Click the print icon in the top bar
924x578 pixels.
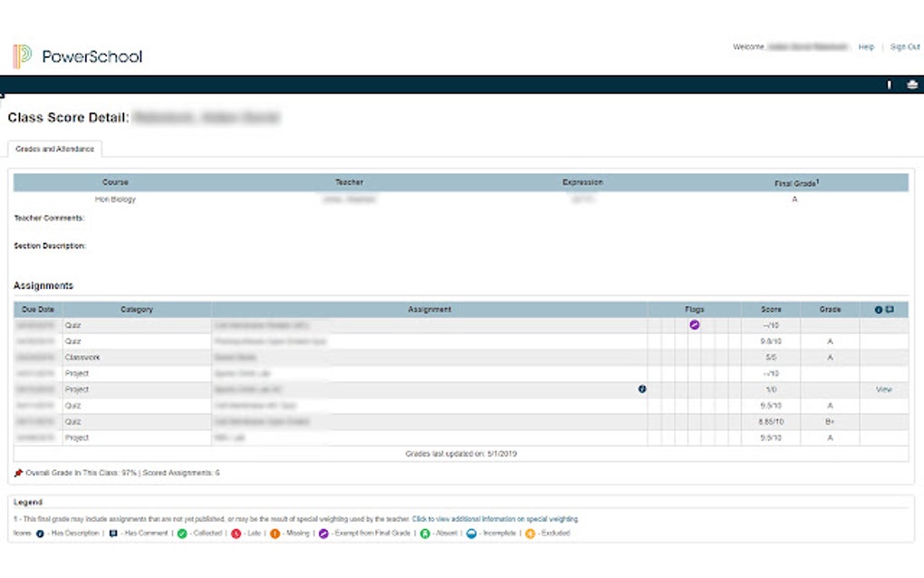click(x=911, y=83)
